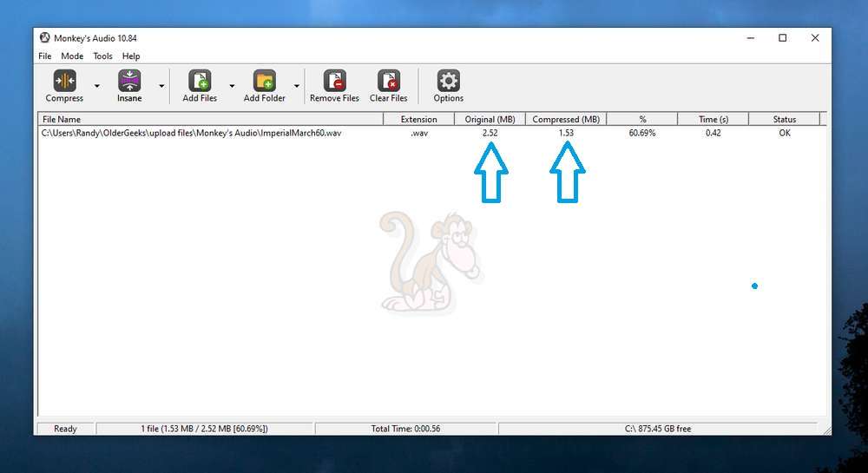Click the C:\ 875.45 GB free status entry
This screenshot has width=868, height=473.
(658, 429)
